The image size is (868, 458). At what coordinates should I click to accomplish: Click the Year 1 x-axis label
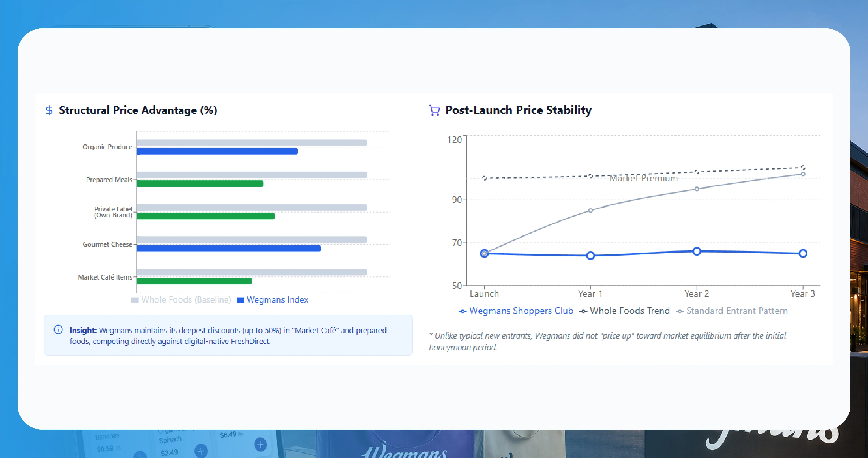590,294
